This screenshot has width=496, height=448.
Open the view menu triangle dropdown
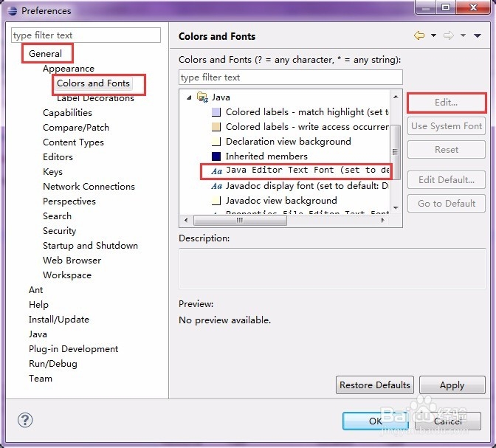pyautogui.click(x=478, y=35)
